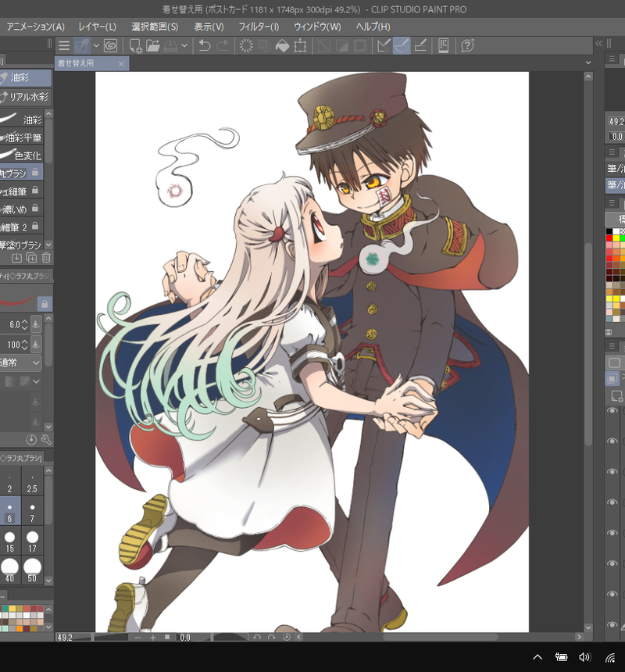Click the fourth layer visibility eye from top

612,502
